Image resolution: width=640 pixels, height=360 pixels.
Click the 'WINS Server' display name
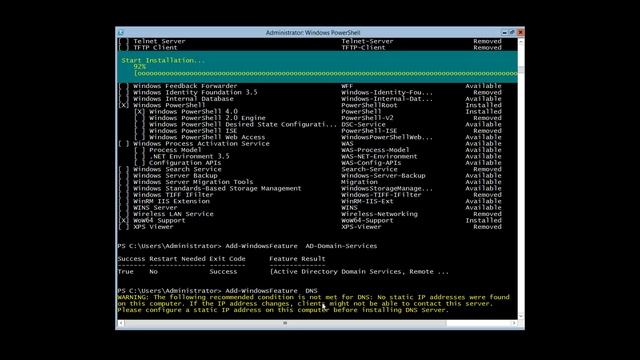click(155, 208)
